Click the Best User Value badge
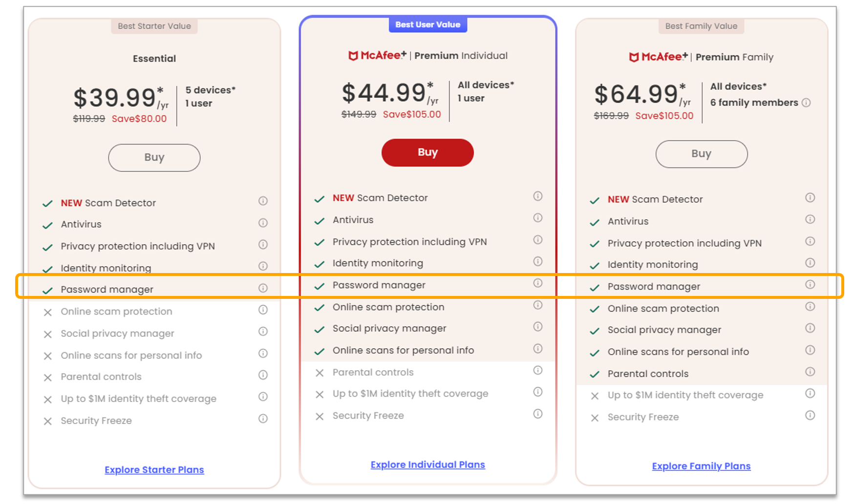 (x=427, y=25)
